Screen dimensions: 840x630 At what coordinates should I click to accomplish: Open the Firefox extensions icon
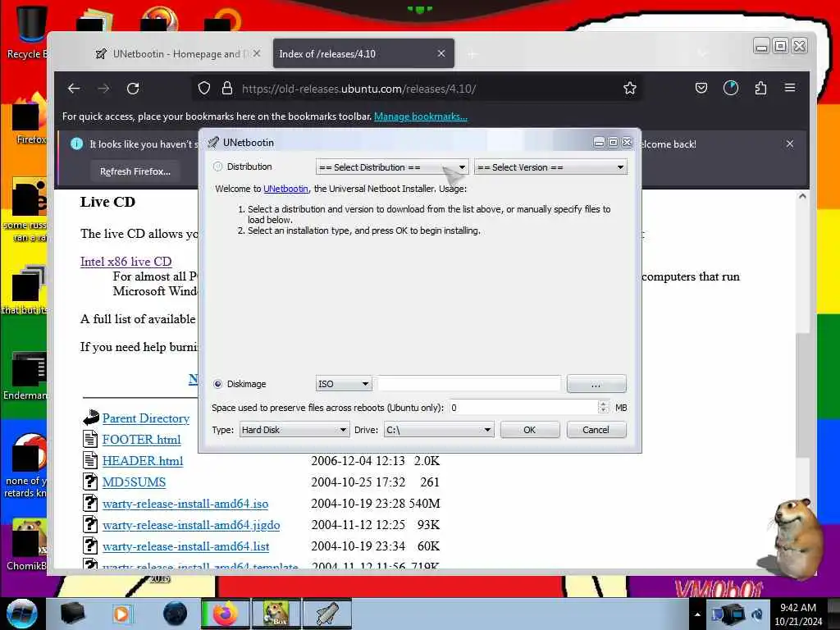tap(760, 89)
